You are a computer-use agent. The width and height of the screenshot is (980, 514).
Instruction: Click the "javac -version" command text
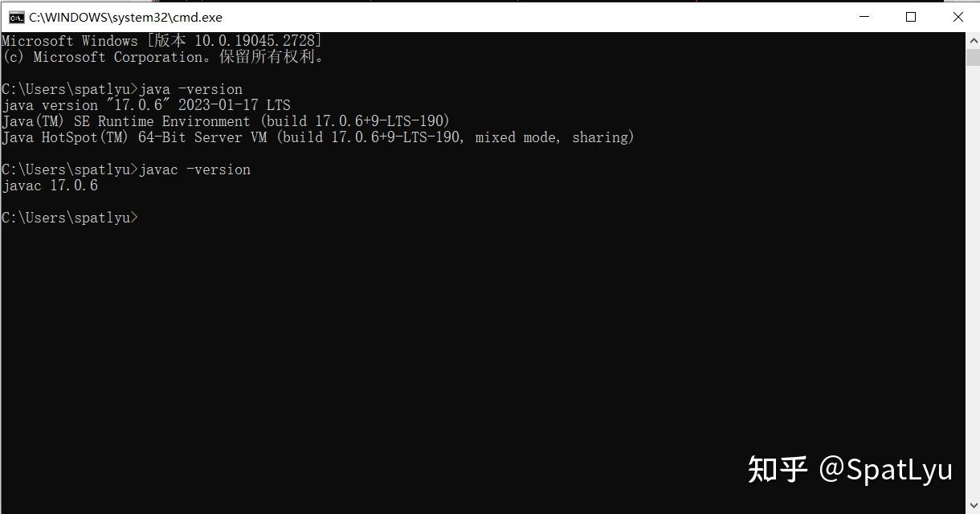(194, 169)
